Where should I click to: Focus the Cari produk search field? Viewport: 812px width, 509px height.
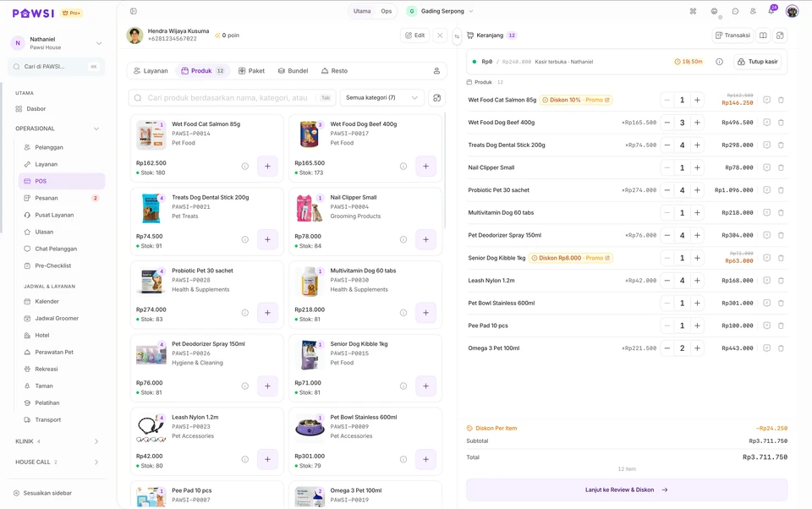(232, 98)
